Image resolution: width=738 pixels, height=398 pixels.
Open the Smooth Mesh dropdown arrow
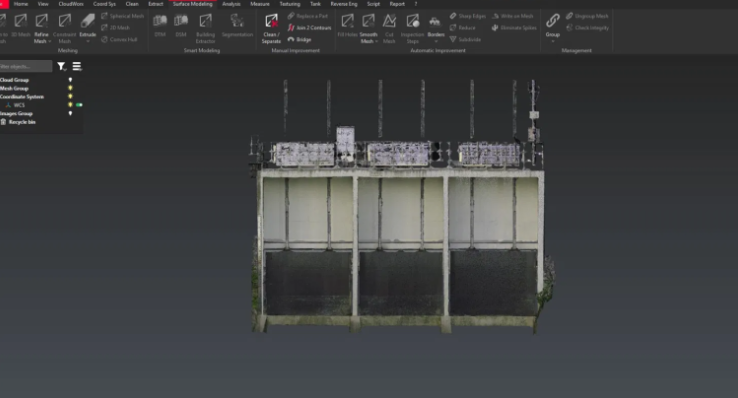coord(377,41)
